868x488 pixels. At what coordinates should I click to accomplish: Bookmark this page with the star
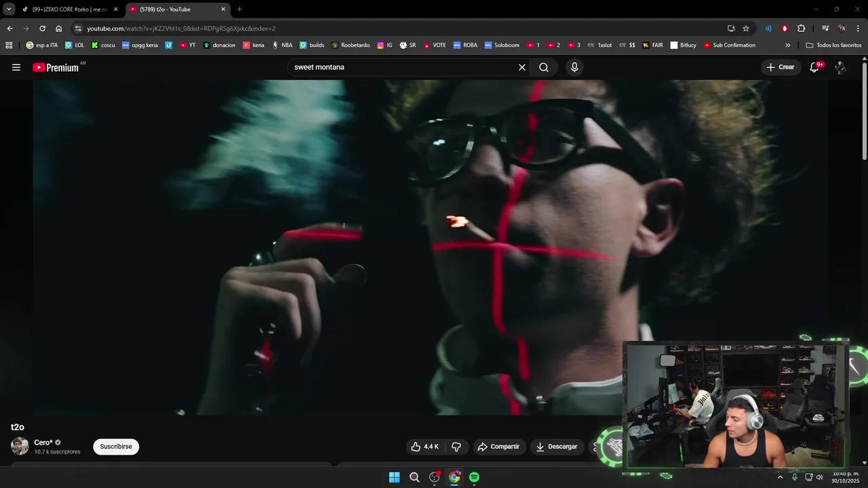pyautogui.click(x=746, y=28)
